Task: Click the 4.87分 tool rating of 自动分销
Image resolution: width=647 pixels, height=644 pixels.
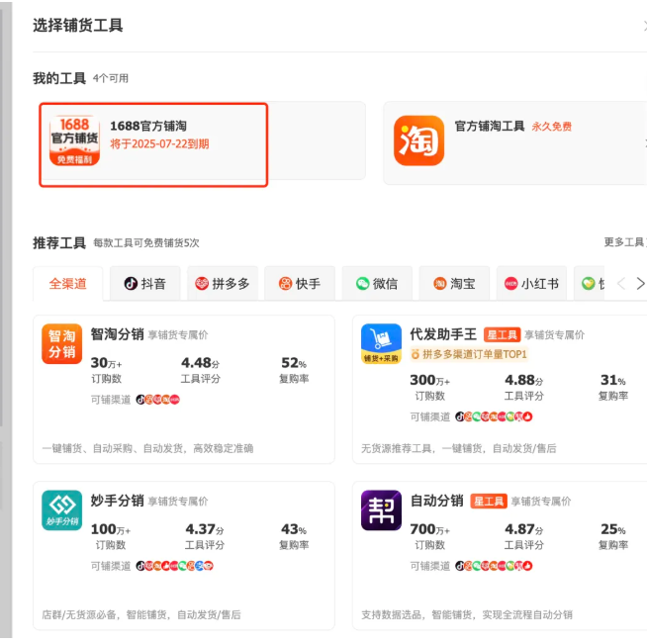Action: coord(523,529)
